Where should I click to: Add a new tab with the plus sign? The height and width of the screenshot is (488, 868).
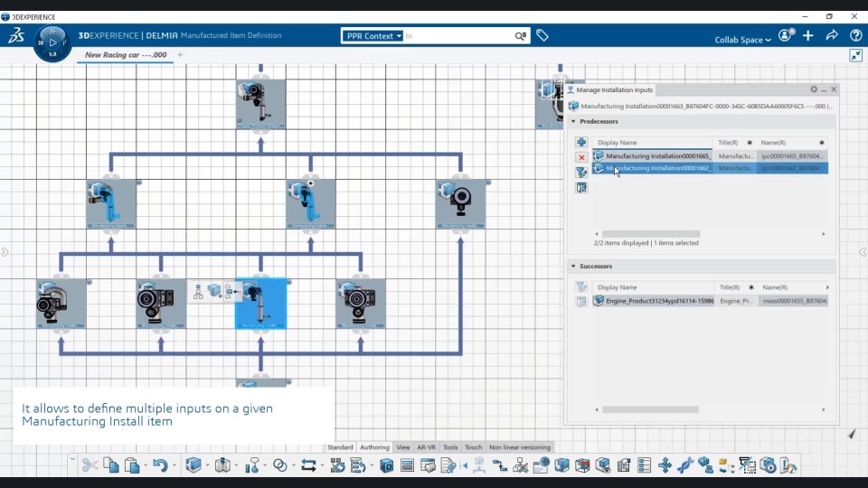(180, 55)
